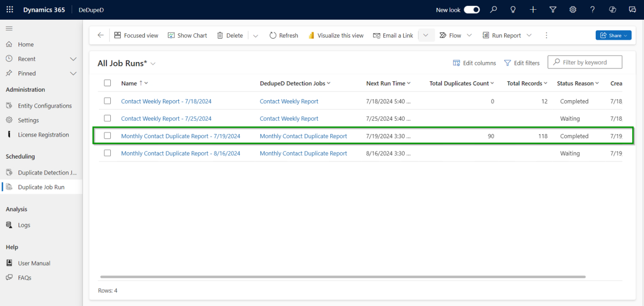Viewport: 644px width, 306px height.
Task: Collapse the Recent section in the sidebar
Action: click(x=73, y=59)
